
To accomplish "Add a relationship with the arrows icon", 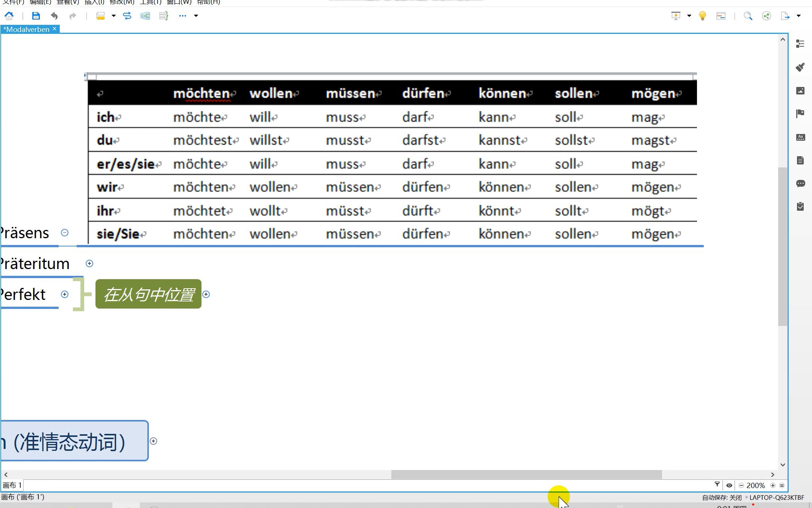I will (127, 16).
